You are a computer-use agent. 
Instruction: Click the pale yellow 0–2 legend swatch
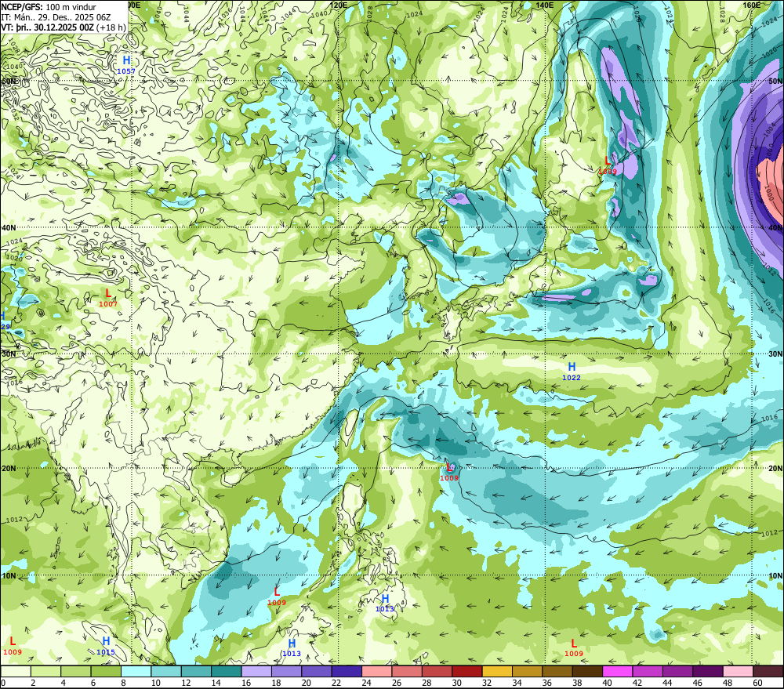pos(16,671)
